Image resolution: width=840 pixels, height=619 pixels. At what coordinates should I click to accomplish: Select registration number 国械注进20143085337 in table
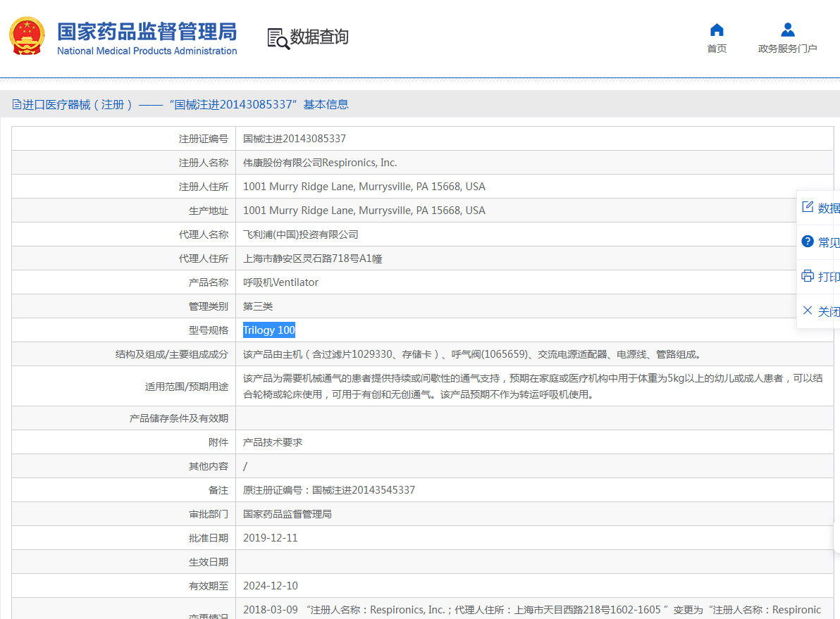(x=295, y=139)
